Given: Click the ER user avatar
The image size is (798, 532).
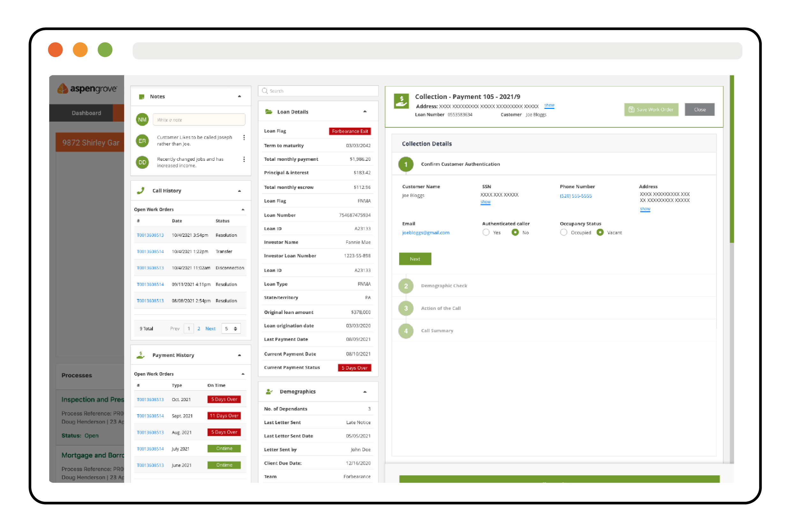Looking at the screenshot, I should (x=142, y=141).
